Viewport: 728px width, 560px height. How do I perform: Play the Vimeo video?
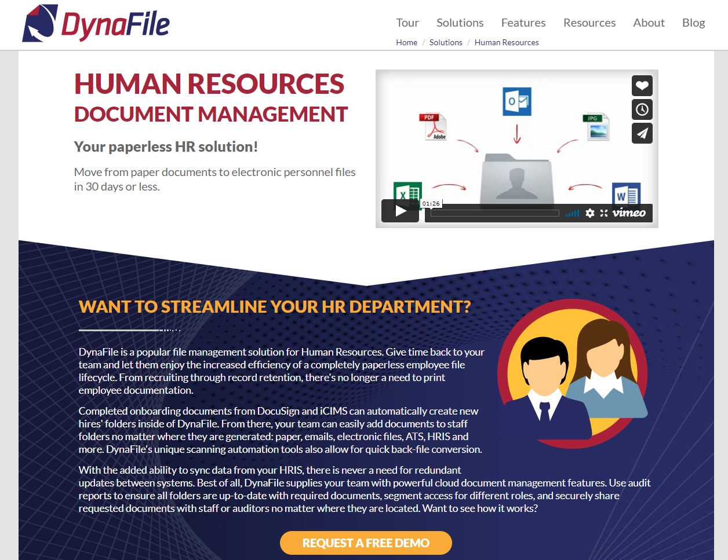pos(400,211)
